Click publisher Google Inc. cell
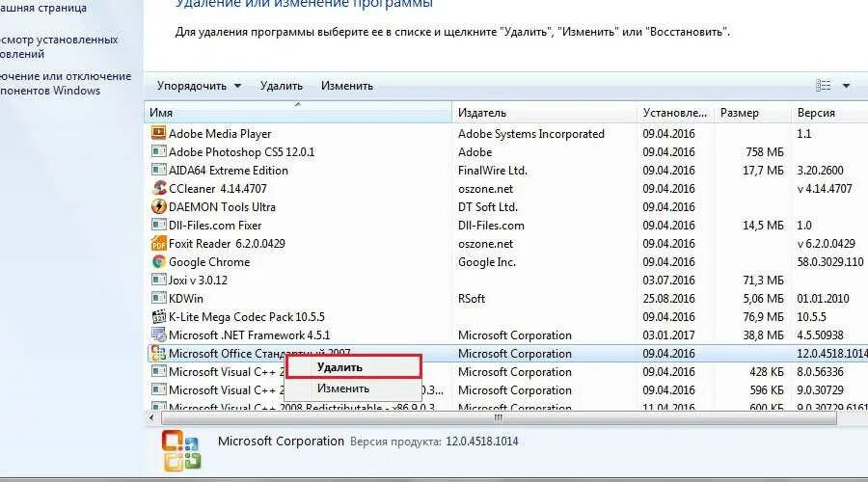This screenshot has width=868, height=482. (x=487, y=262)
